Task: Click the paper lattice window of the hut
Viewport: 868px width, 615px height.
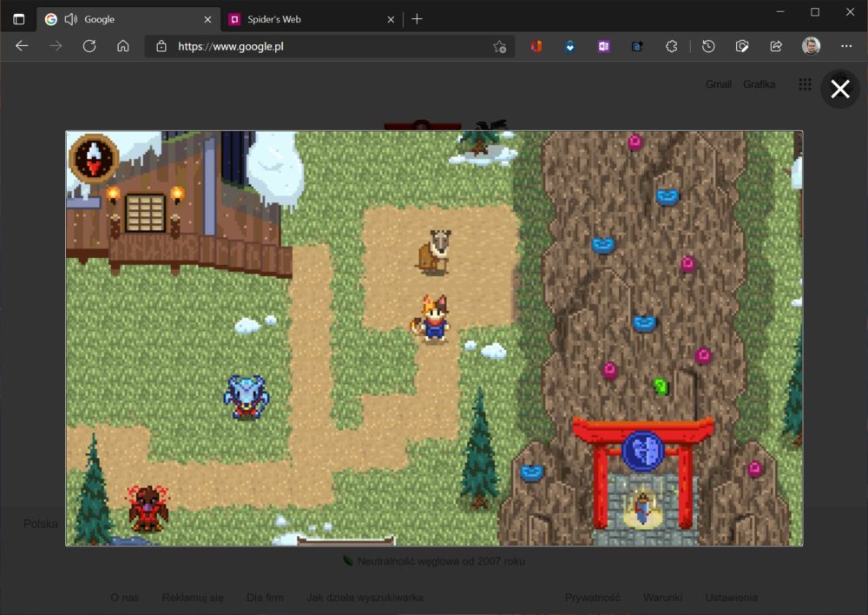Action: pyautogui.click(x=145, y=213)
